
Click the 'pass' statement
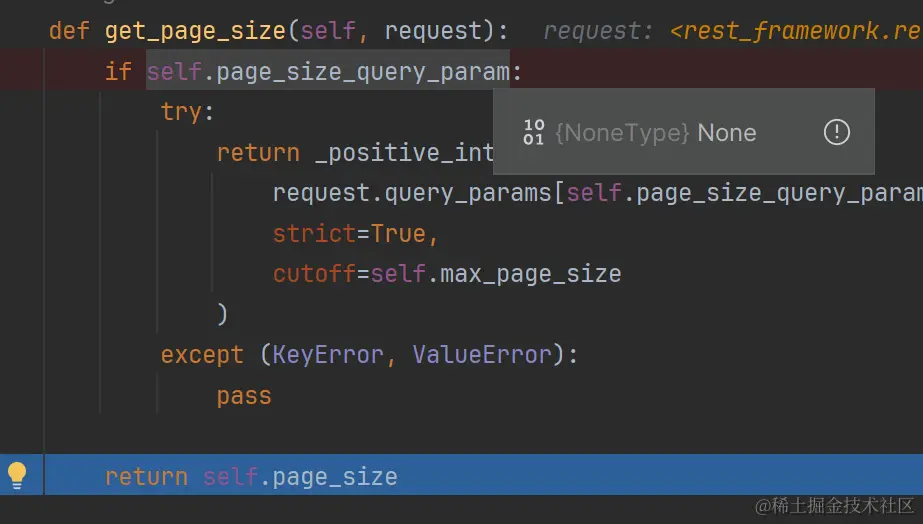(x=244, y=396)
